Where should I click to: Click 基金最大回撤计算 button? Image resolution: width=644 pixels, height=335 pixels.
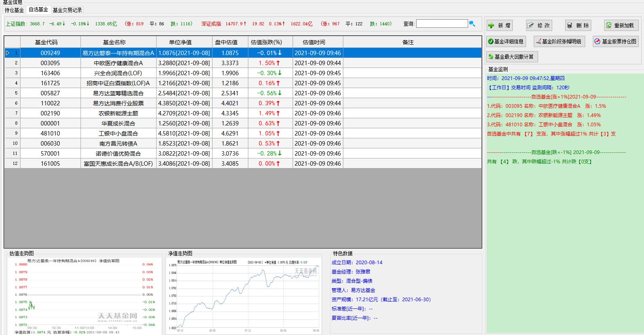pos(512,57)
